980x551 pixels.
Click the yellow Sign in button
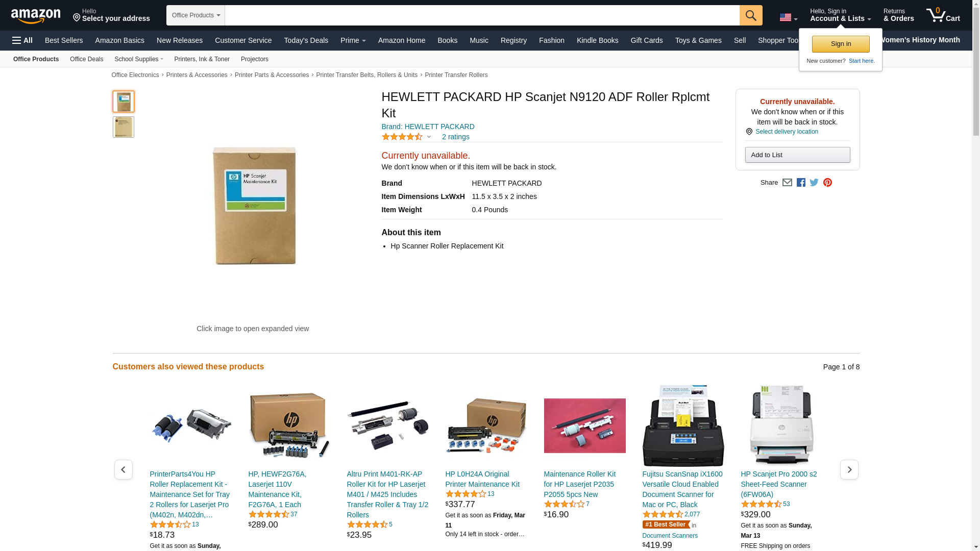(x=841, y=44)
